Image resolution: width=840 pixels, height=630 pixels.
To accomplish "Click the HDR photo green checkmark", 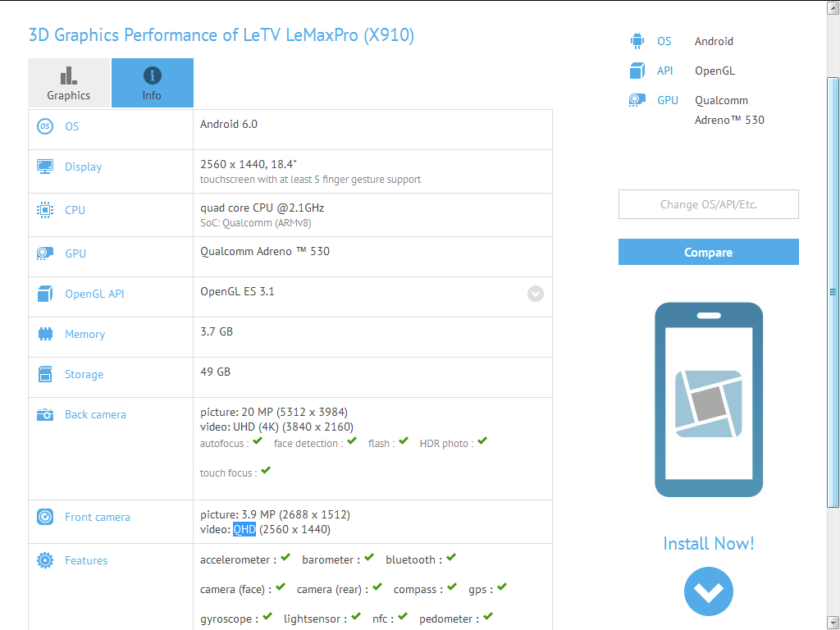I will pyautogui.click(x=482, y=441).
